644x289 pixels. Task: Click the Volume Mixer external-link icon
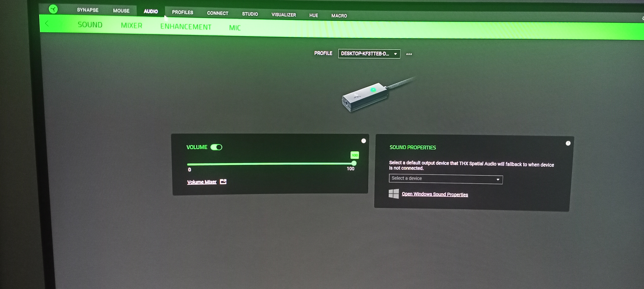pyautogui.click(x=223, y=182)
